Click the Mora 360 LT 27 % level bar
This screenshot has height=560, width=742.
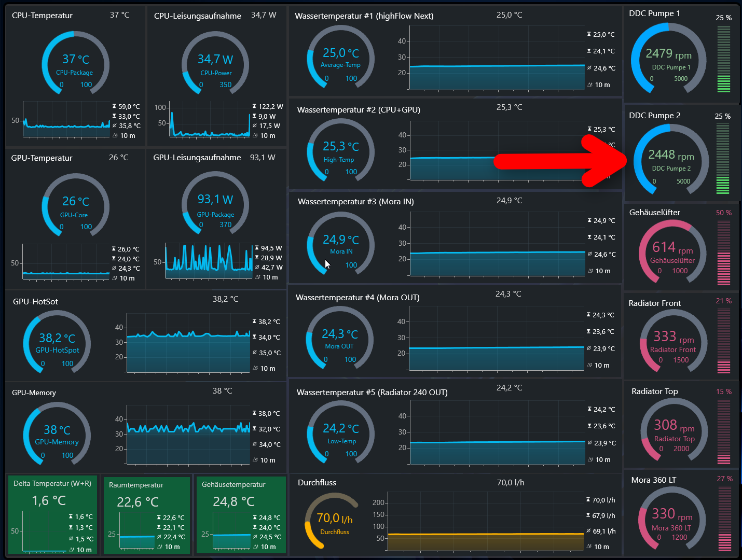tap(724, 519)
